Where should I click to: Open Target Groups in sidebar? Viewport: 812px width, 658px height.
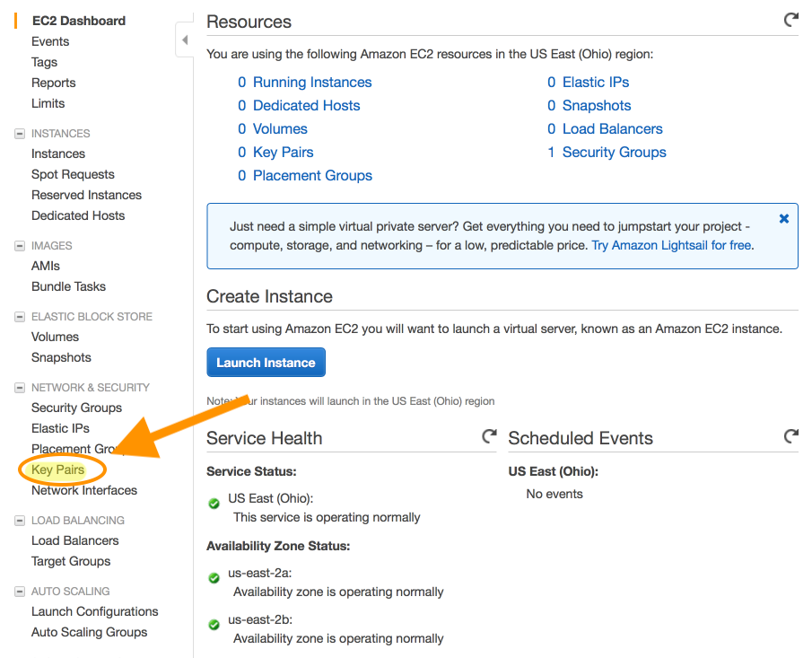click(71, 561)
